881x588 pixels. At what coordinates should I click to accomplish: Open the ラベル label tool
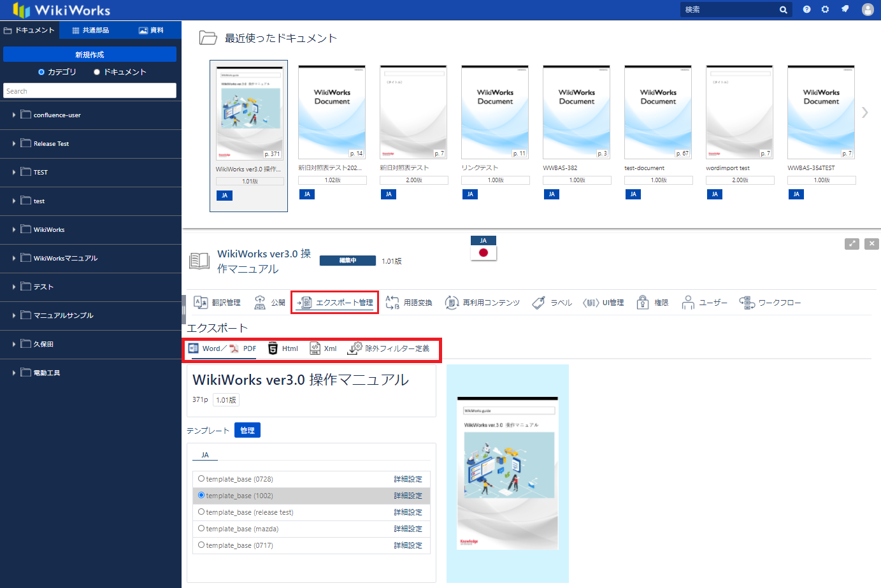pos(552,303)
